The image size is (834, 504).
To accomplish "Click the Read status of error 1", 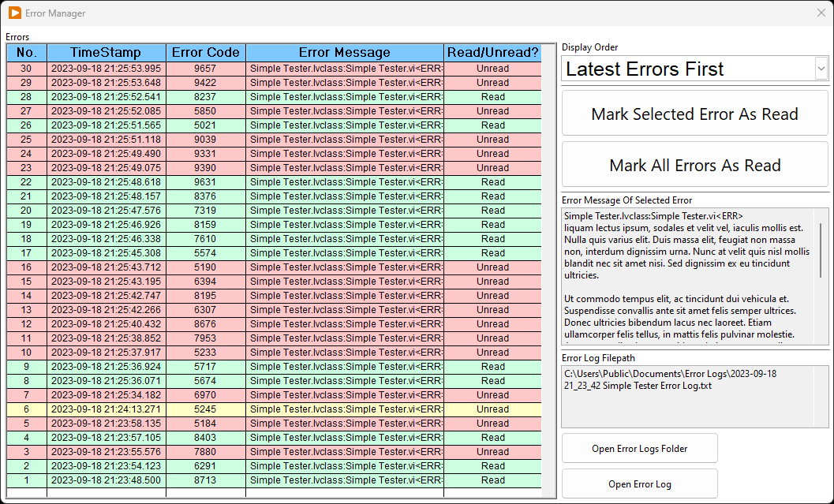I will coord(492,480).
